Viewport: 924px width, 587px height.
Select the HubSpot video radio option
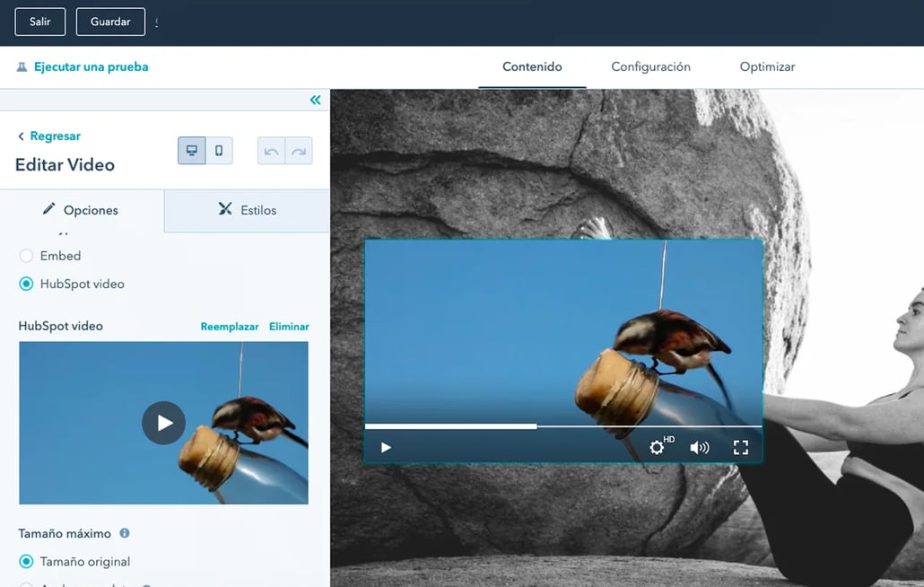pyautogui.click(x=26, y=284)
